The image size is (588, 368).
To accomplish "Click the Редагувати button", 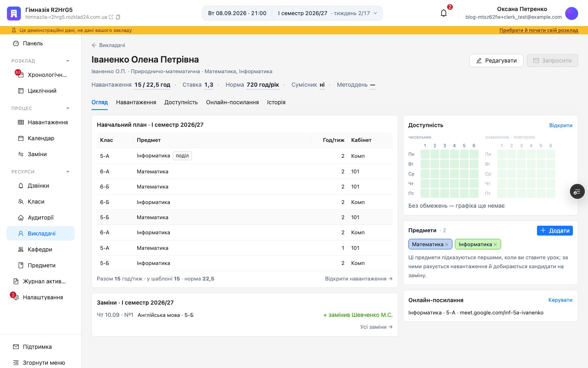I will pos(497,61).
